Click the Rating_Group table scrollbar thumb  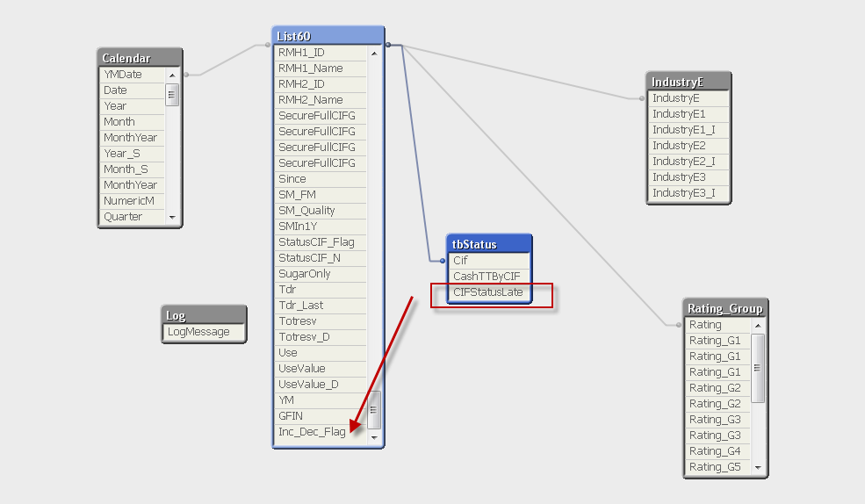758,369
